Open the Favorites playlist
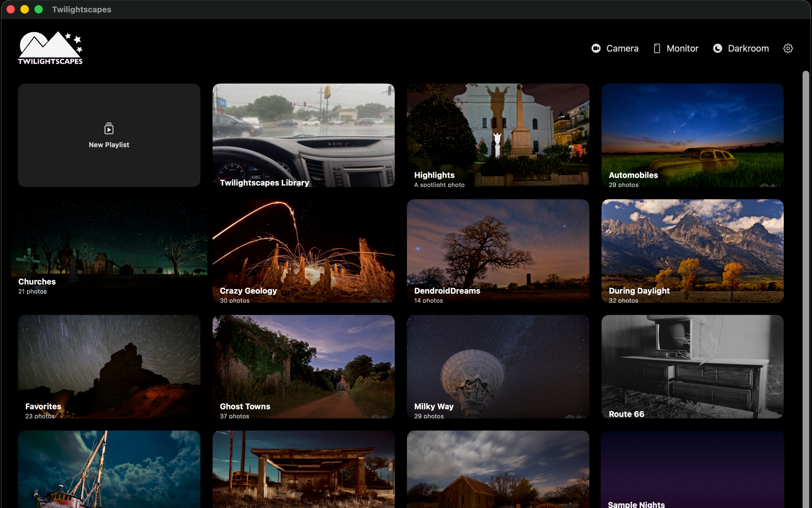Viewport: 812px width, 508px height. (x=109, y=366)
